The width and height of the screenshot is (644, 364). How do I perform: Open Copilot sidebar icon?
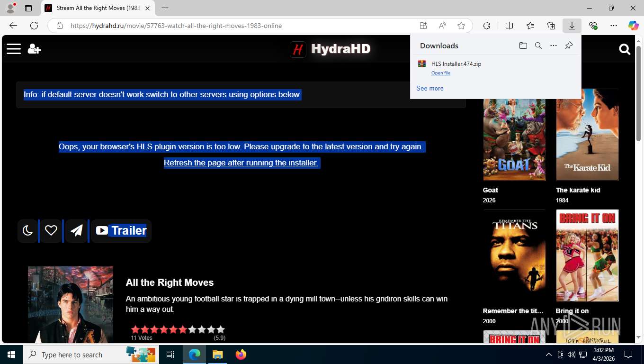(633, 26)
